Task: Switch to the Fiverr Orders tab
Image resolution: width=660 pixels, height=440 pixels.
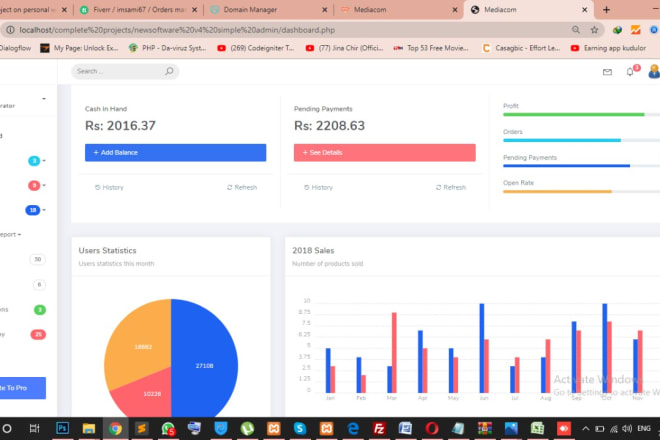Action: [x=138, y=10]
